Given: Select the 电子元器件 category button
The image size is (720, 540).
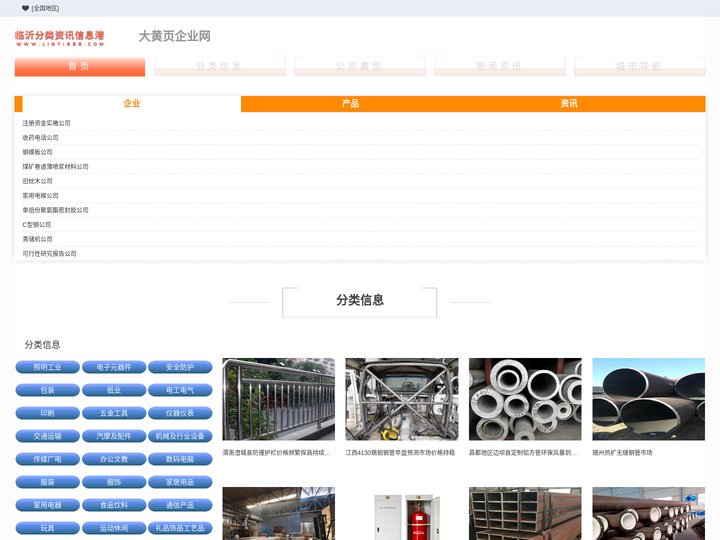Looking at the screenshot, I should pos(114,367).
